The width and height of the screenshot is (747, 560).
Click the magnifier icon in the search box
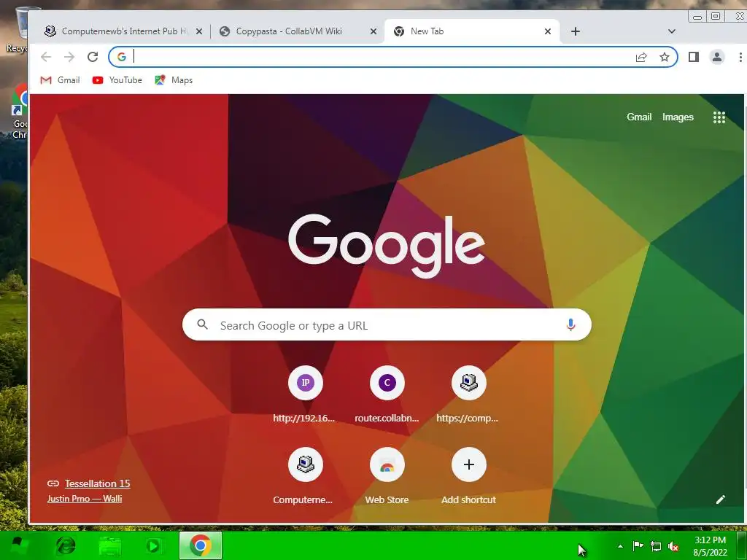pos(203,324)
